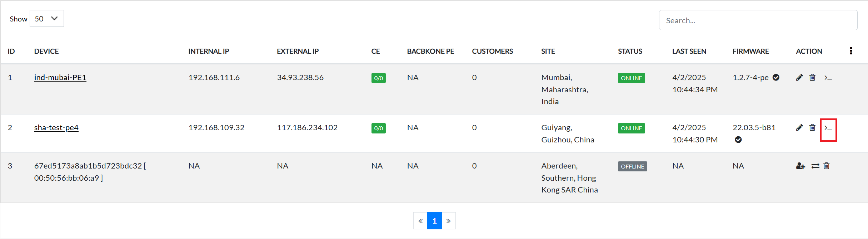Click the ONLINE status badge for ind-mubai-PE1
Image resolution: width=868 pixels, height=239 pixels.
coord(631,78)
